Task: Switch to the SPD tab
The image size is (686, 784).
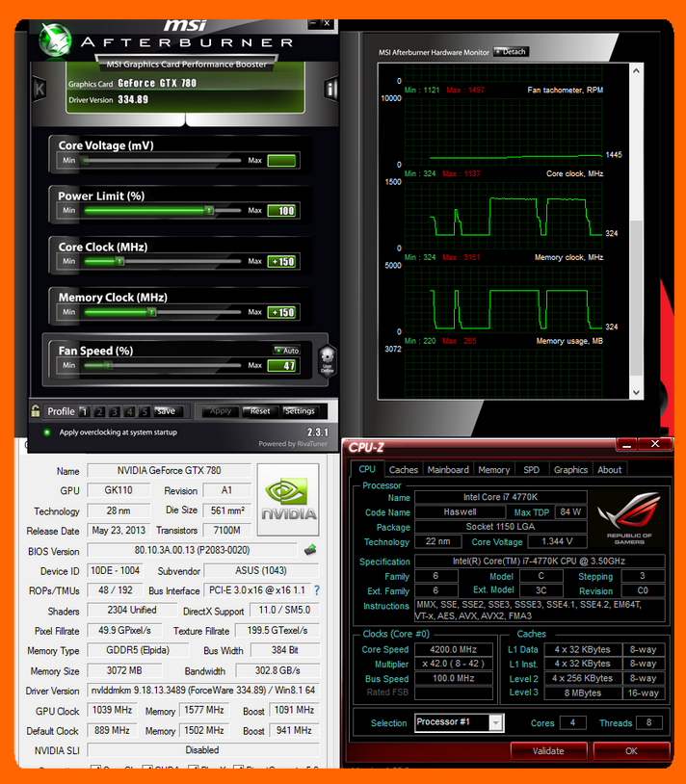Action: pyautogui.click(x=531, y=469)
